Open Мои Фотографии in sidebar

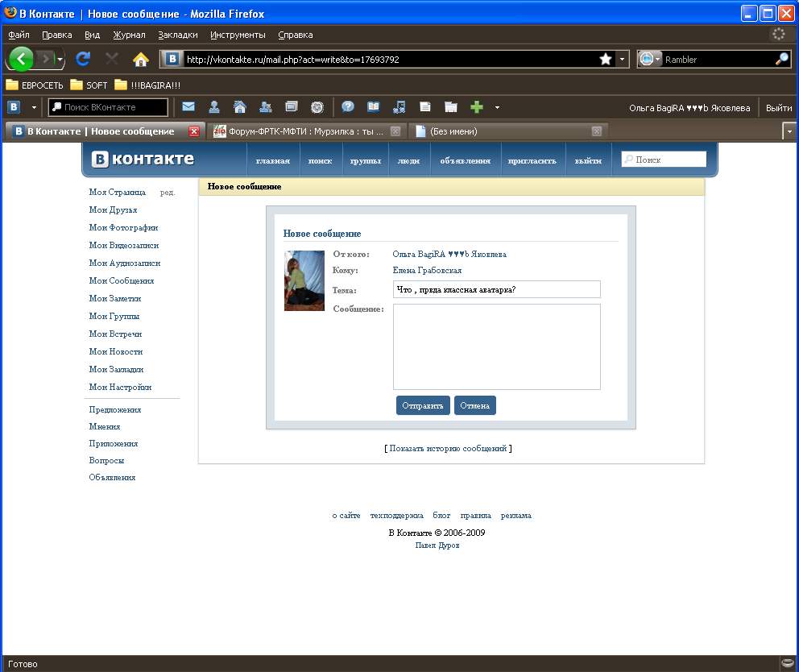tap(123, 227)
